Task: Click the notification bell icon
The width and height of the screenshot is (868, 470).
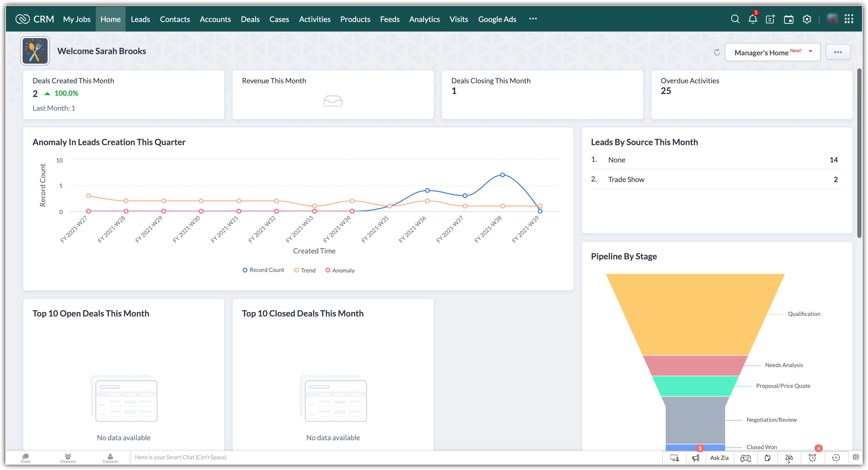Action: point(752,19)
